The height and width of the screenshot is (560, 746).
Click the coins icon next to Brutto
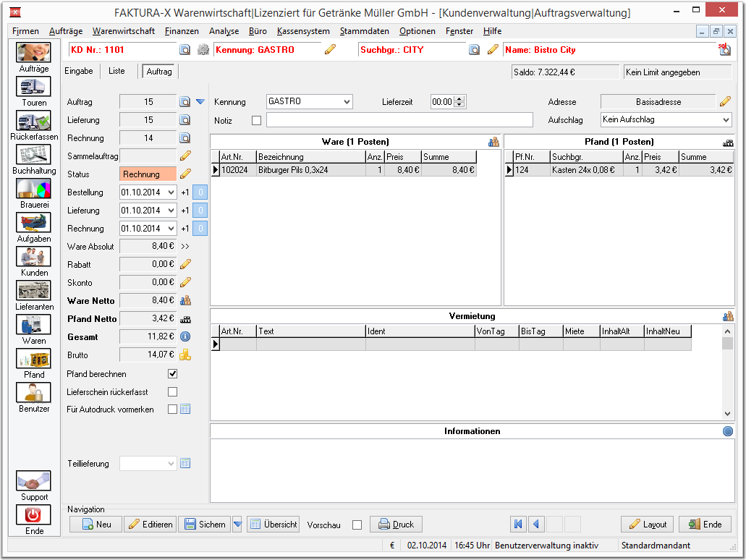click(x=185, y=355)
